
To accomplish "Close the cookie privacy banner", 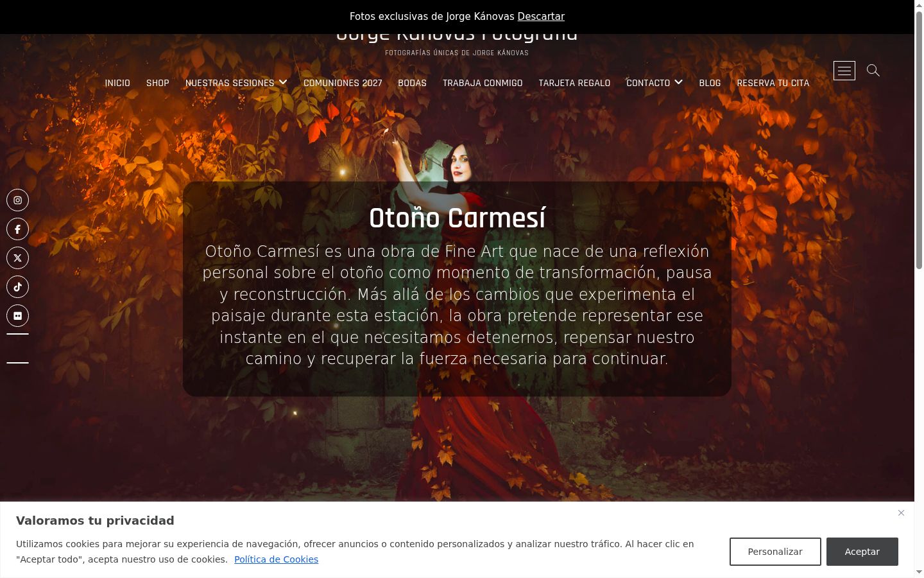I will point(901,512).
